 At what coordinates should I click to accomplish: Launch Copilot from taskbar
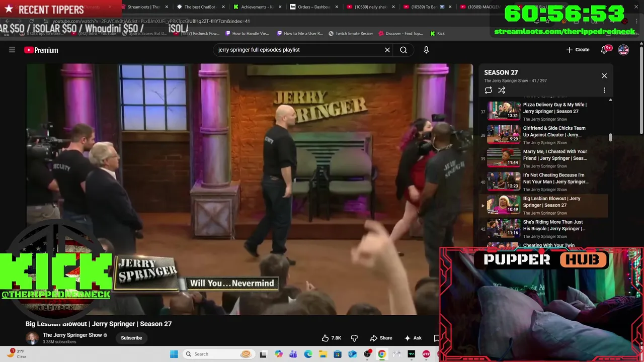click(279, 354)
